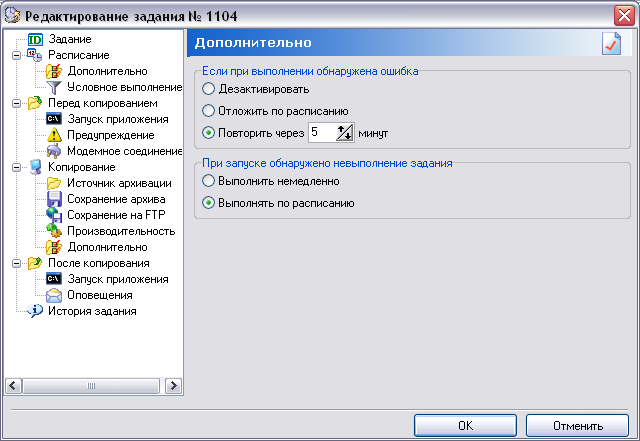
Task: Collapse the Расписание tree node
Action: (16, 55)
